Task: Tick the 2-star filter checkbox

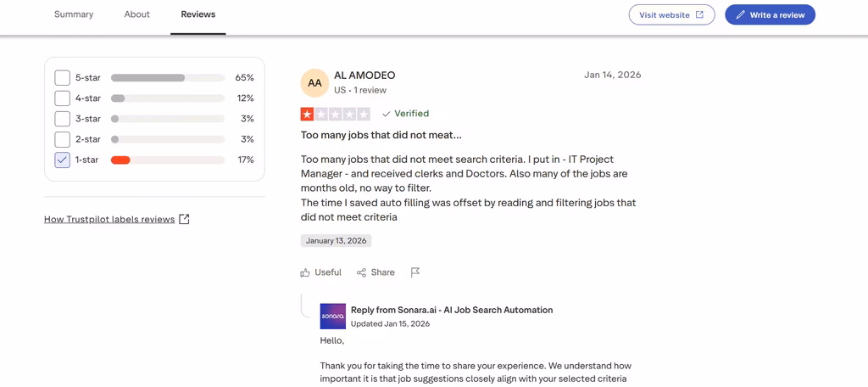Action: pyautogui.click(x=62, y=139)
